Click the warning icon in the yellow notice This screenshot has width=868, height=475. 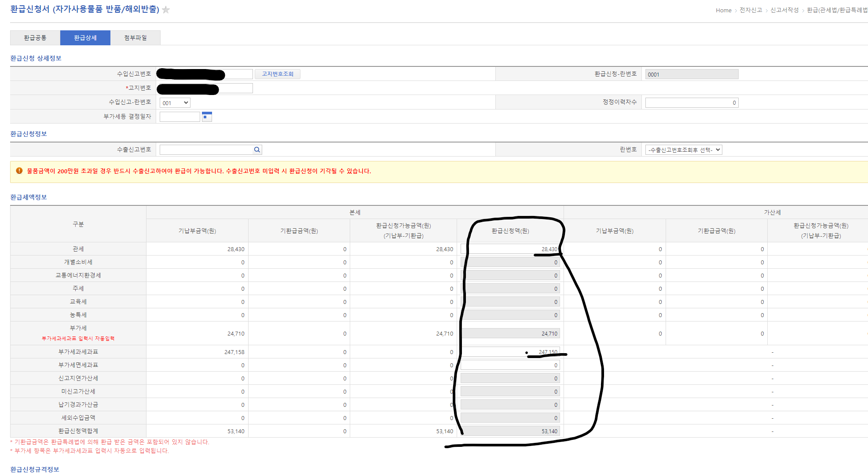click(19, 171)
